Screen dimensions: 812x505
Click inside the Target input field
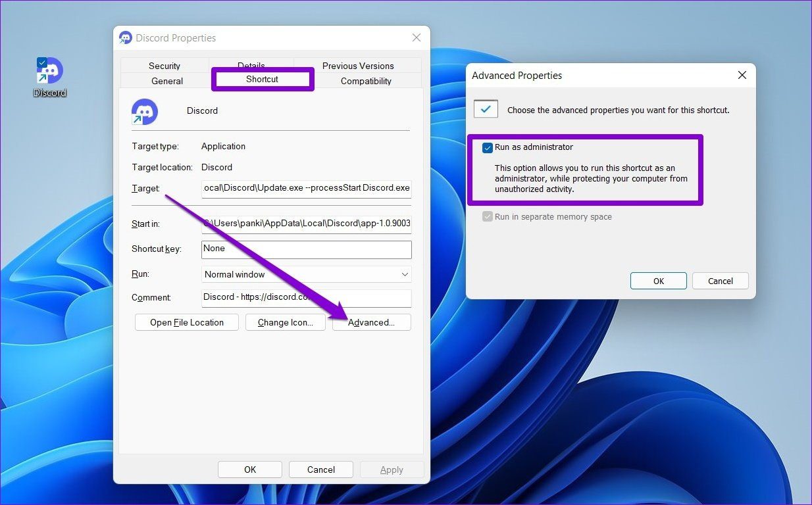click(307, 188)
